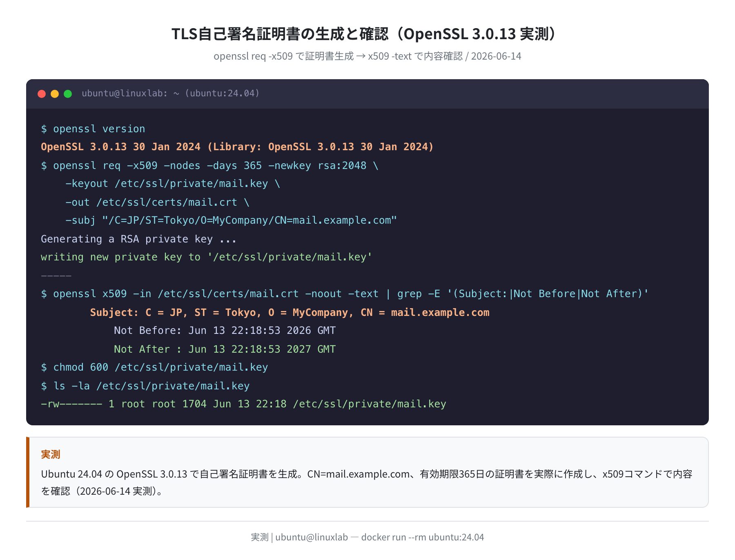
Task: Click terminal title ubuntu@linuxlab: ~ (ubuntu:24.04)
Action: (170, 93)
